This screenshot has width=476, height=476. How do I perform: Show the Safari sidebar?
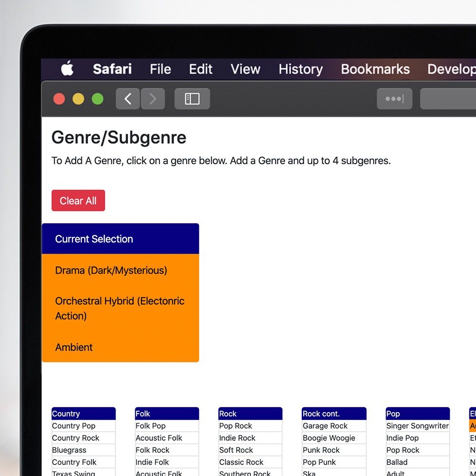pos(192,99)
